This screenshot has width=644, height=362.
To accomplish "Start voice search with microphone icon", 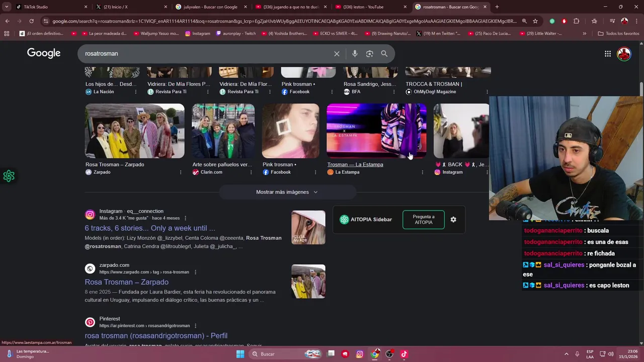I will click(x=355, y=54).
